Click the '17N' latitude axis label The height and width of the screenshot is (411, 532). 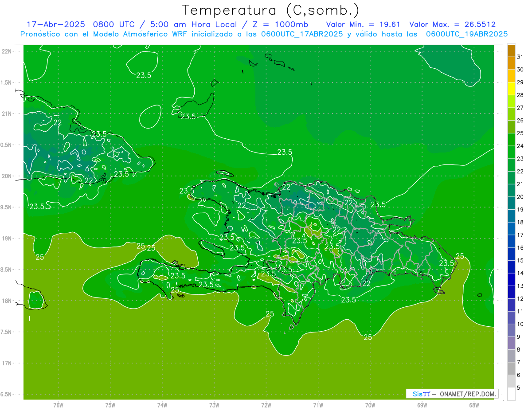(7, 363)
